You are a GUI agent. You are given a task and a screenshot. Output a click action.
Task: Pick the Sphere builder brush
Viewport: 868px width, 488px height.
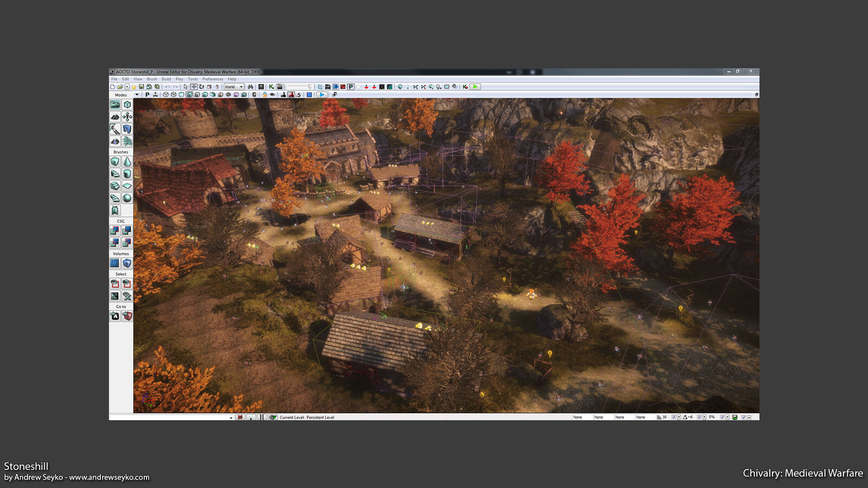pyautogui.click(x=127, y=198)
